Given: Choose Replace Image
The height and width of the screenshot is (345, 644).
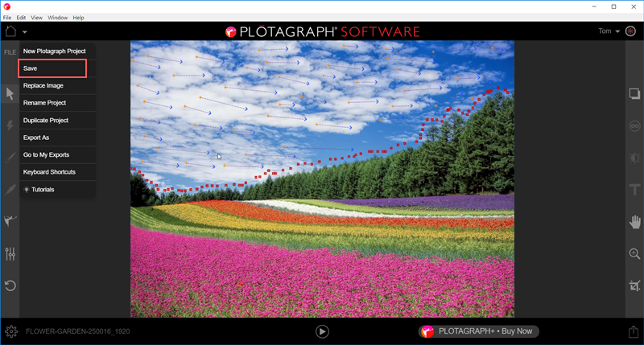Looking at the screenshot, I should pos(57,86).
